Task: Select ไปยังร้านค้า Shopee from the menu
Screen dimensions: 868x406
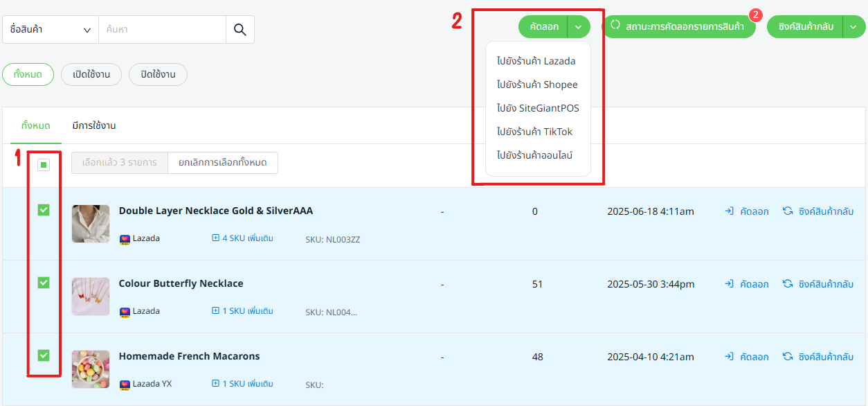Action: (536, 85)
